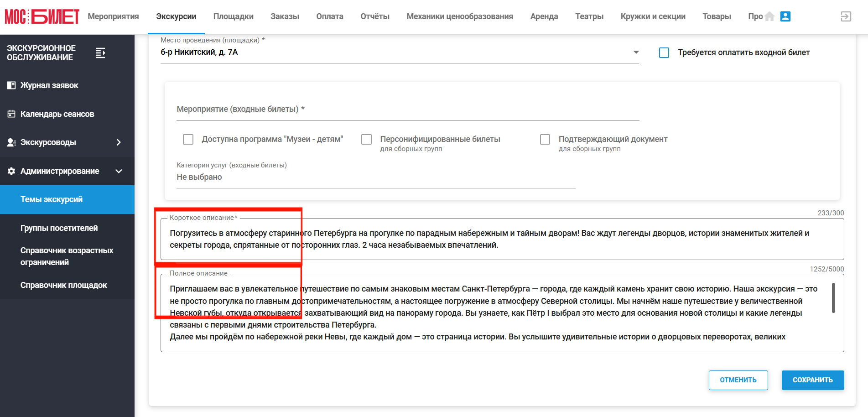Open Журнал заявок from the sidebar
Image resolution: width=868 pixels, height=417 pixels.
(49, 85)
